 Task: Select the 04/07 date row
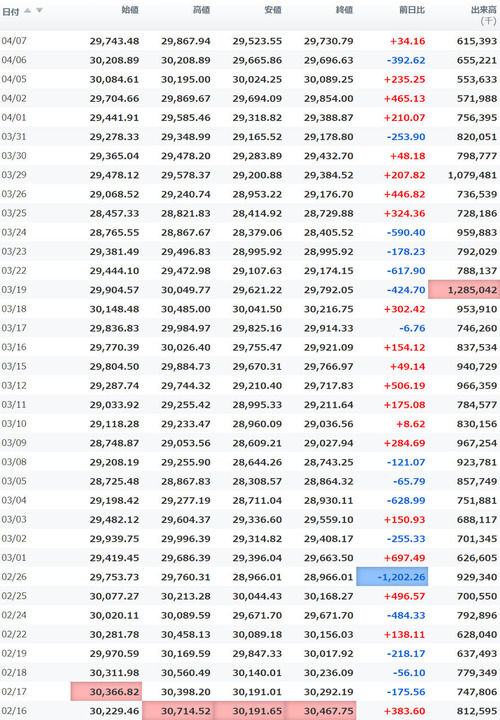click(x=250, y=41)
